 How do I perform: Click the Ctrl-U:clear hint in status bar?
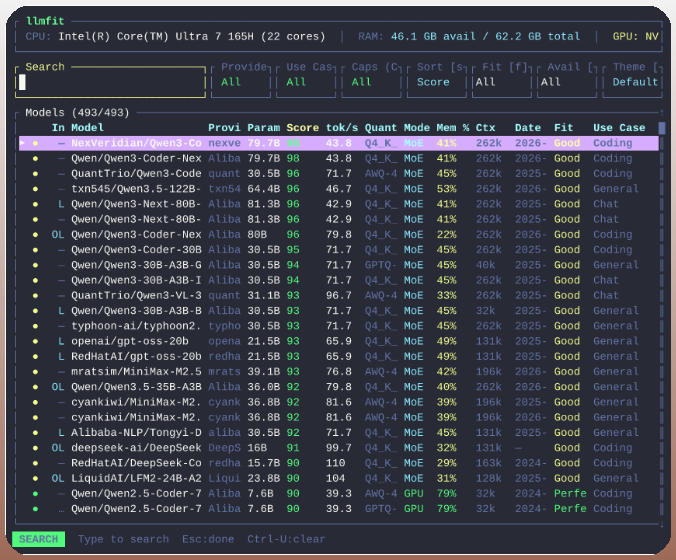pyautogui.click(x=286, y=539)
